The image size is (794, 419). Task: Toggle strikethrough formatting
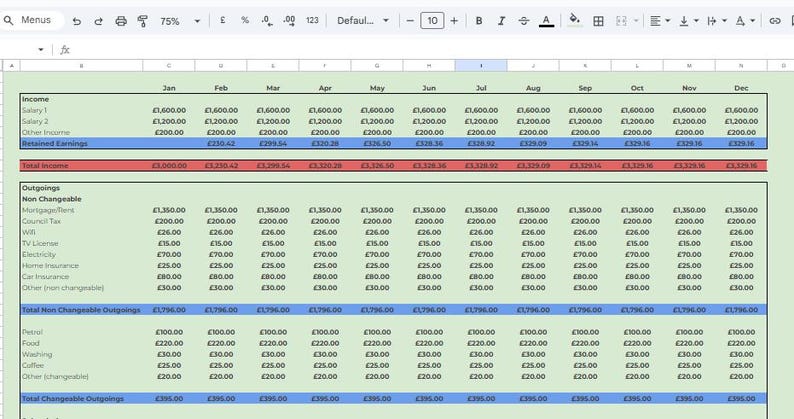[524, 21]
